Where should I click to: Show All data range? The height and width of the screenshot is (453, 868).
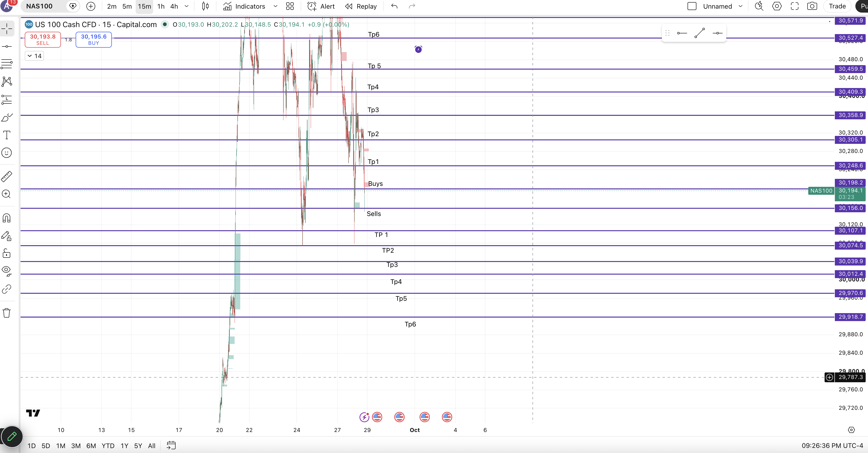tap(152, 446)
